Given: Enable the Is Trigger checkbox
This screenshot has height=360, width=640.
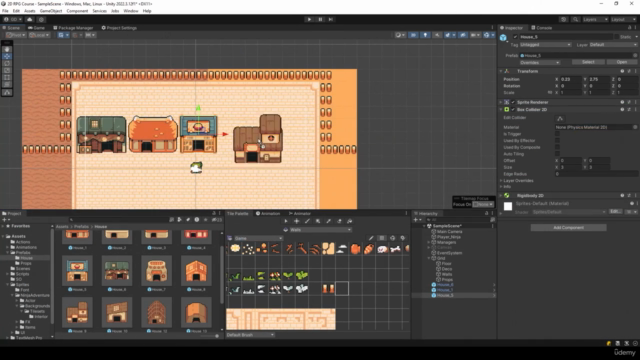Looking at the screenshot, I should (557, 134).
